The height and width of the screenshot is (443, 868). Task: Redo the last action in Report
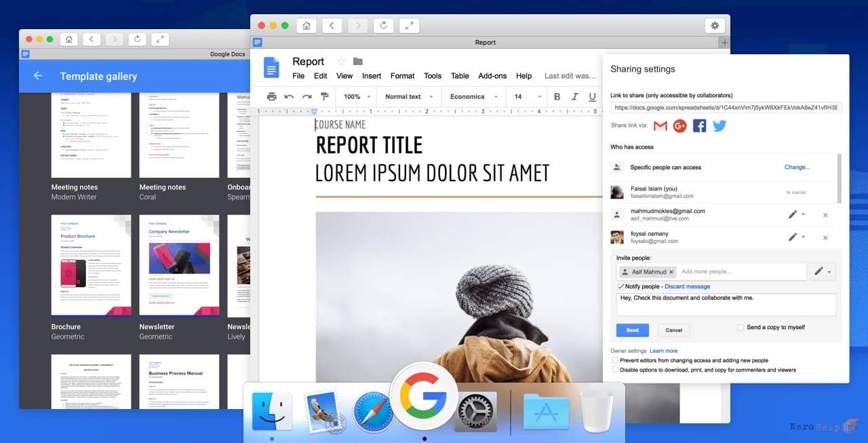point(307,96)
